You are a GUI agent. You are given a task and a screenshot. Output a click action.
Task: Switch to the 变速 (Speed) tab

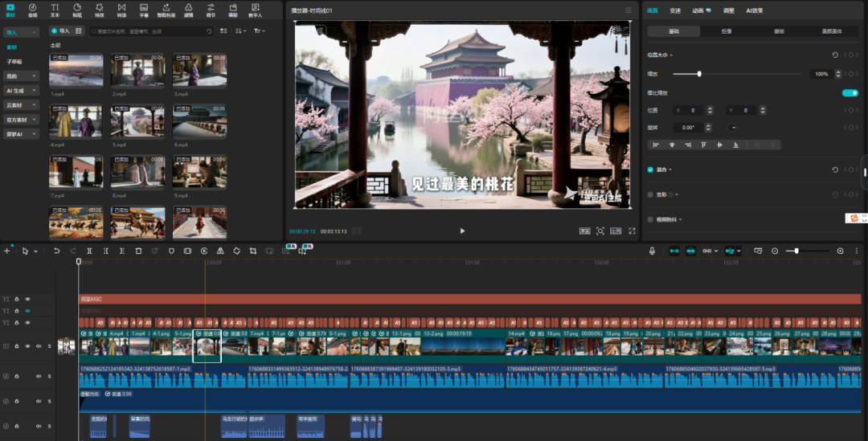(x=675, y=10)
